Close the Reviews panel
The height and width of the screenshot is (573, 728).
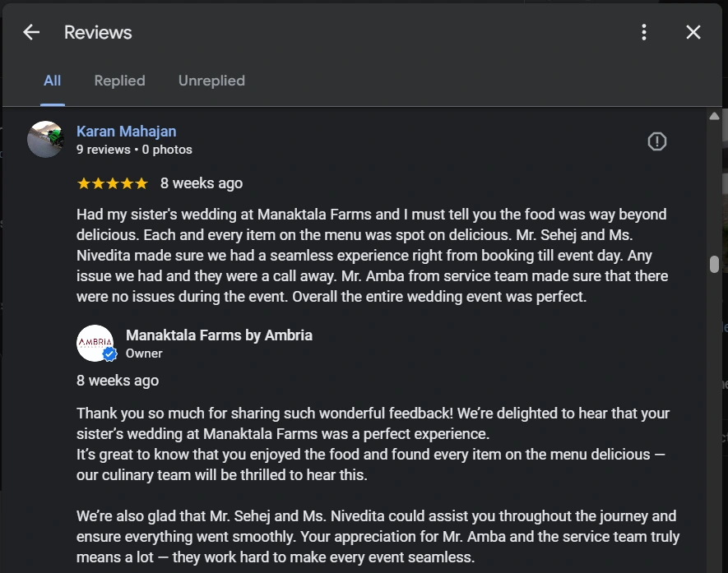pyautogui.click(x=693, y=32)
